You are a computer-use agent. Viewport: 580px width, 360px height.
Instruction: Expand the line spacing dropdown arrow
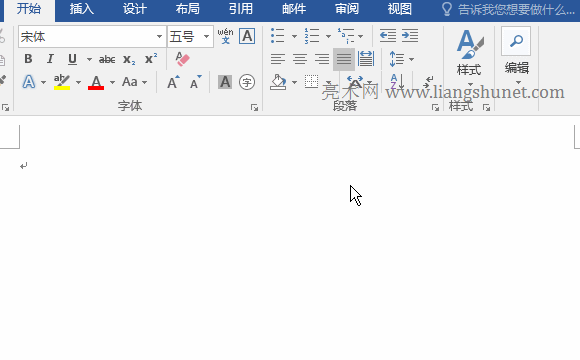(411, 59)
